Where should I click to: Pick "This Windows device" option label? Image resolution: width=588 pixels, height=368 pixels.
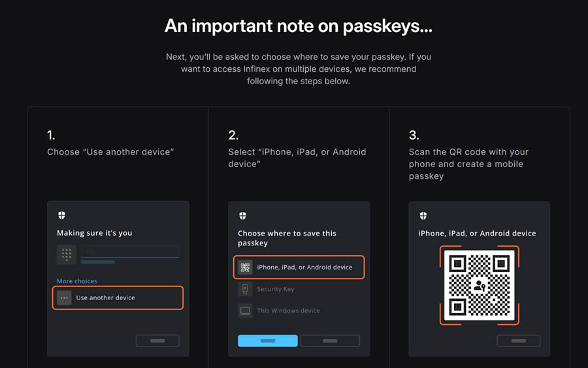click(x=288, y=311)
